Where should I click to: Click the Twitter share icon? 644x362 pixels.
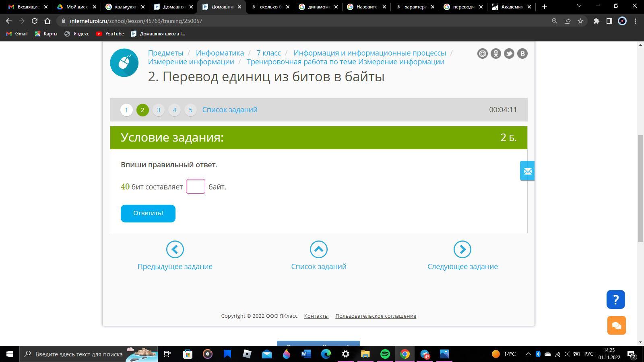[509, 53]
